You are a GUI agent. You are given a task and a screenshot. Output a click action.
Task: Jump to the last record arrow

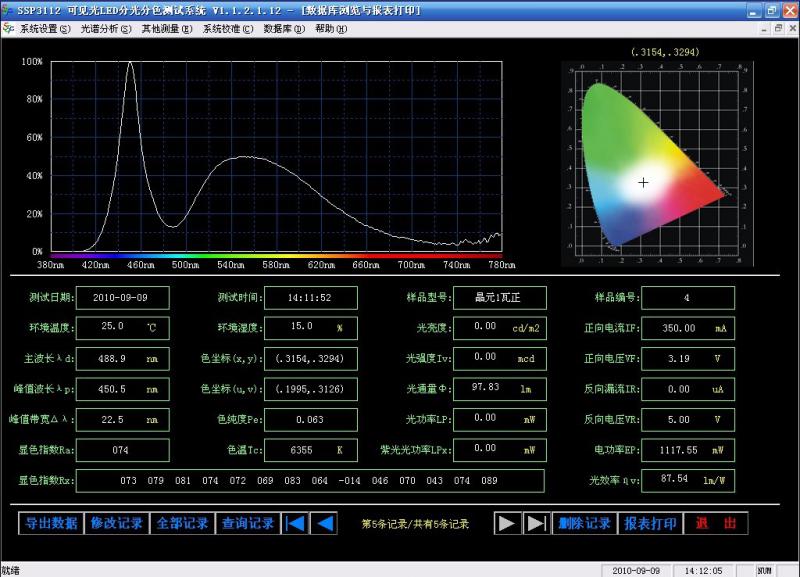pyautogui.click(x=536, y=523)
